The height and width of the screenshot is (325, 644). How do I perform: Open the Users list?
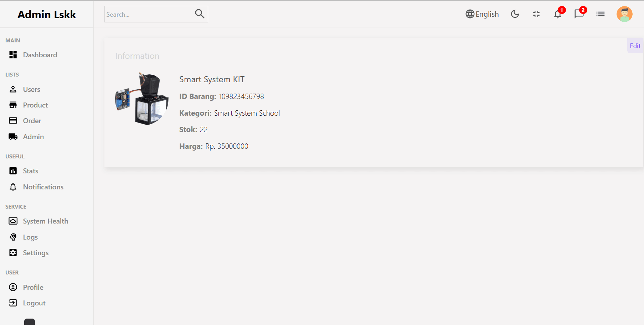31,89
